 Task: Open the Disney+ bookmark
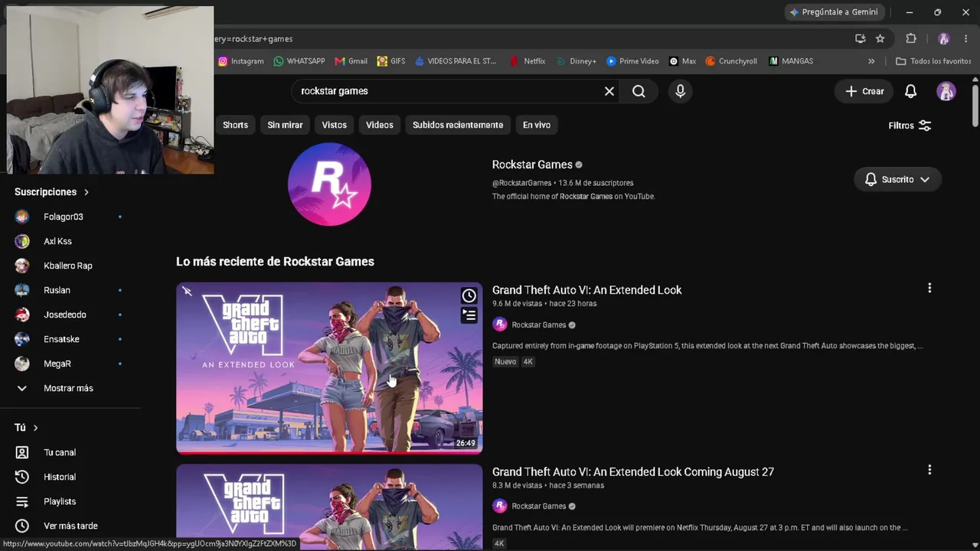(x=576, y=61)
